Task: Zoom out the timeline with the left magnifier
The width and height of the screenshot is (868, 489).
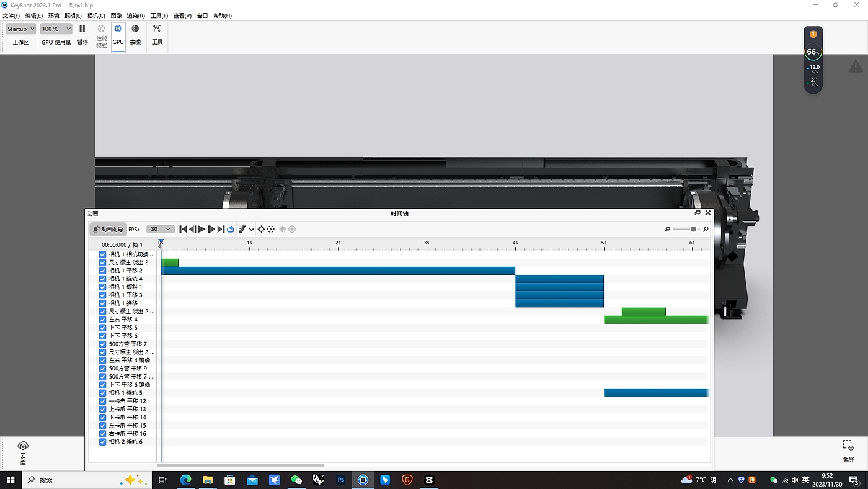Action: 667,229
